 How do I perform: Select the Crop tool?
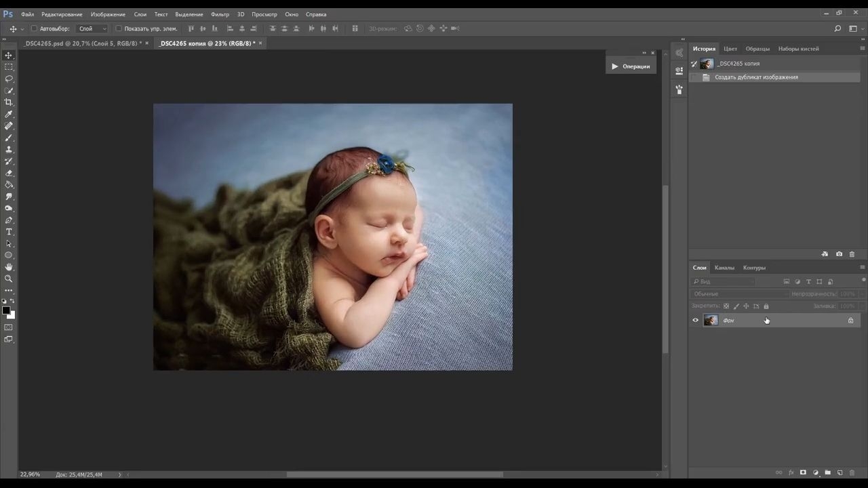tap(9, 102)
